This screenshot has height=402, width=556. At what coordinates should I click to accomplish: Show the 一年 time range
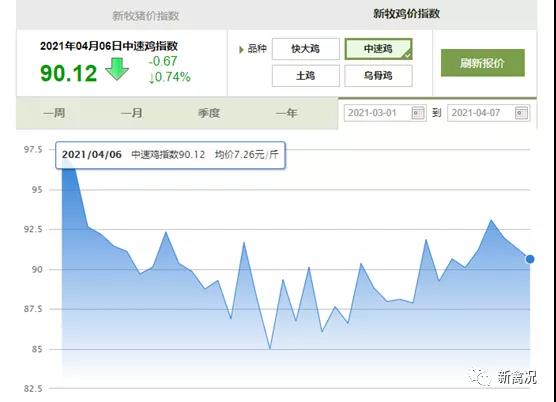(x=286, y=113)
